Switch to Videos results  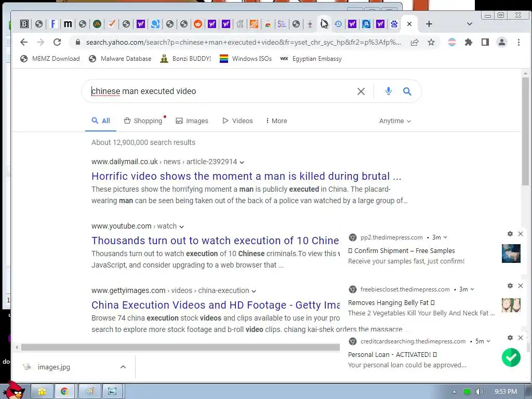pyautogui.click(x=237, y=121)
